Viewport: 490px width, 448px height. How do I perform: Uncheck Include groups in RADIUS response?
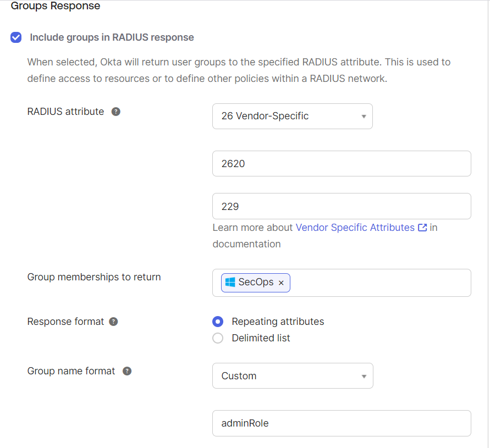coord(16,37)
